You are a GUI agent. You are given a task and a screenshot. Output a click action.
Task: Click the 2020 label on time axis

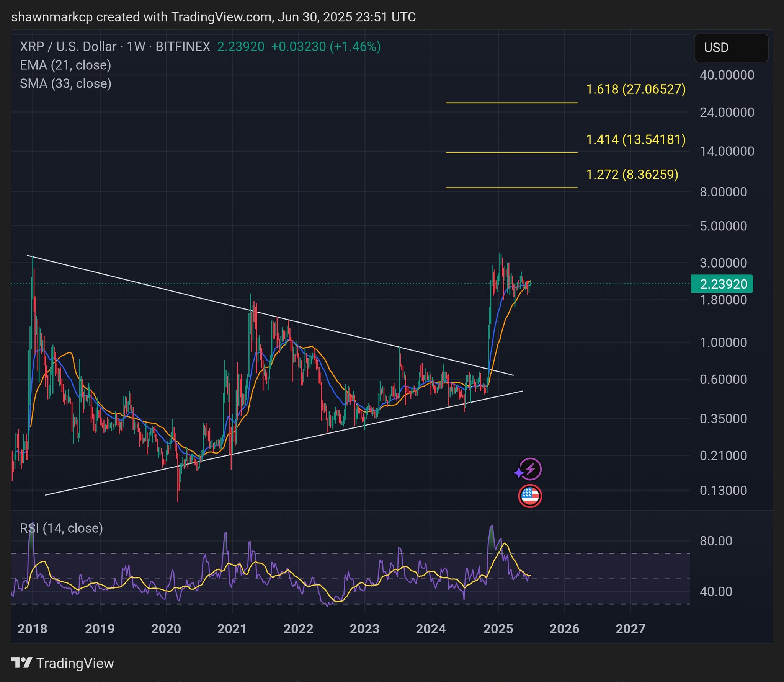click(x=166, y=629)
